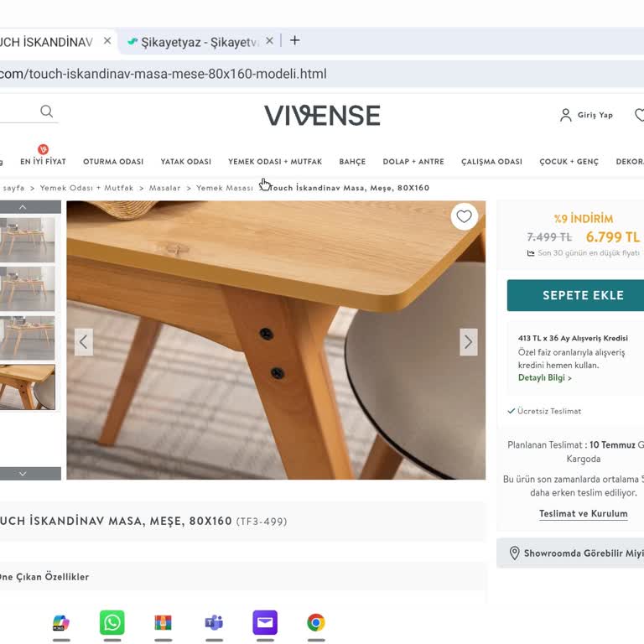The height and width of the screenshot is (644, 644).
Task: Click the main product image
Action: (x=276, y=340)
